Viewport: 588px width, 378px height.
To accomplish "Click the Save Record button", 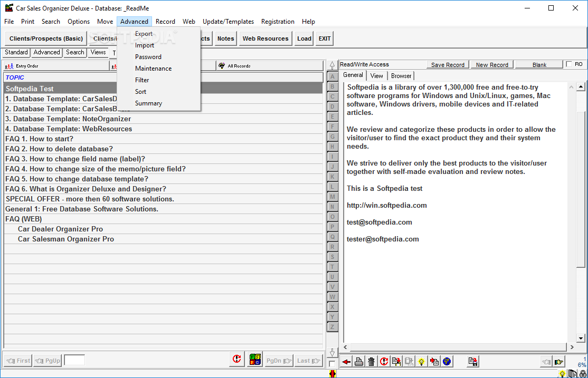I will (x=448, y=65).
